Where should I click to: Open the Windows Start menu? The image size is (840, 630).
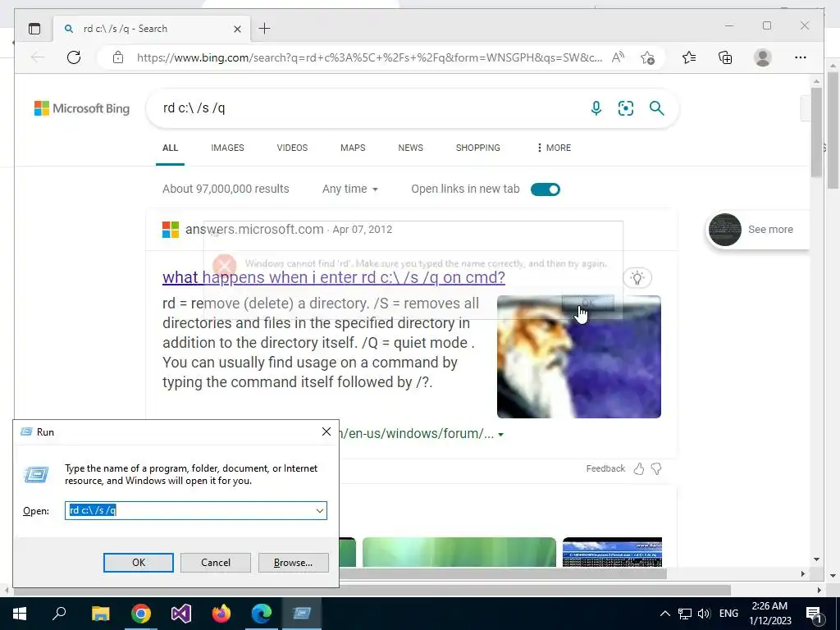(20, 614)
